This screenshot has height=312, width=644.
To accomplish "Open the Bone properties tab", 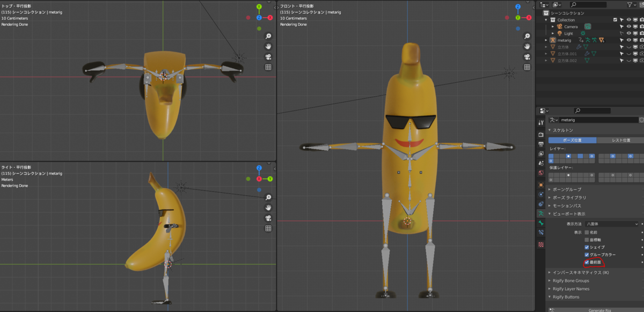I will (541, 223).
